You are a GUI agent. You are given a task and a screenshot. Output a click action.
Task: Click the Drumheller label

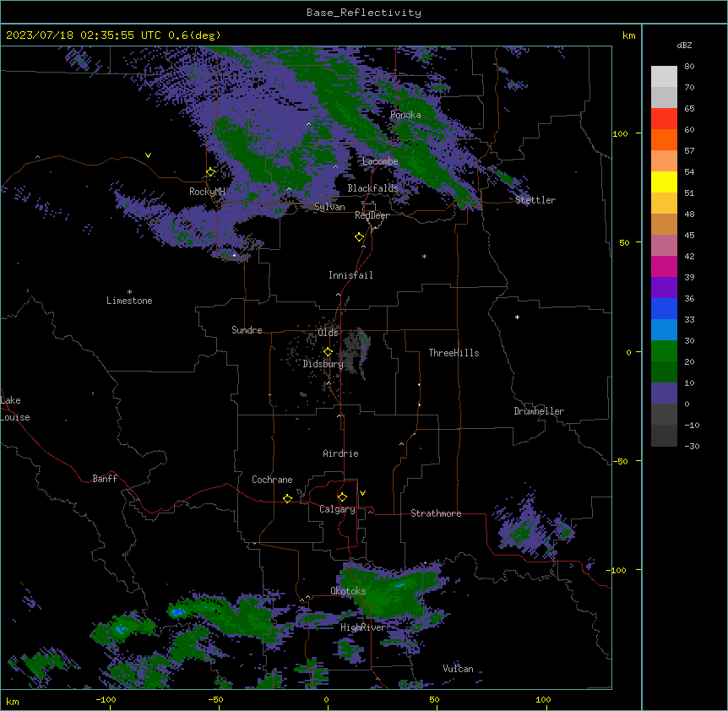click(539, 411)
